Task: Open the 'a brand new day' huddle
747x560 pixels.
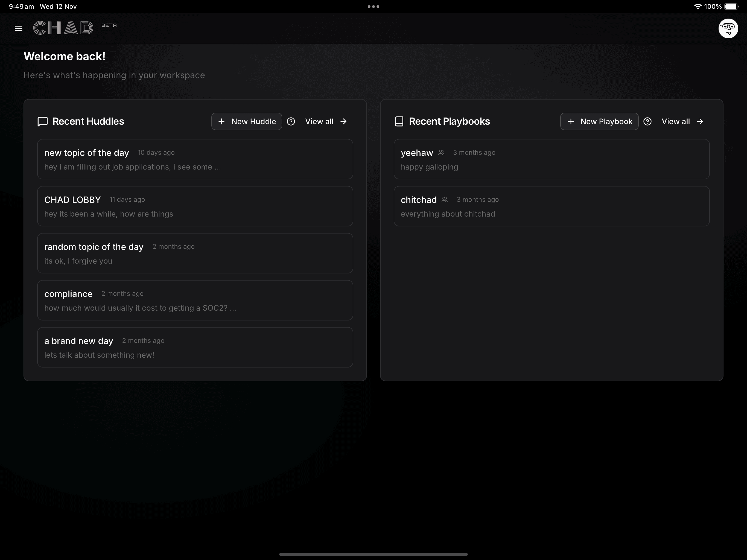Action: click(195, 347)
